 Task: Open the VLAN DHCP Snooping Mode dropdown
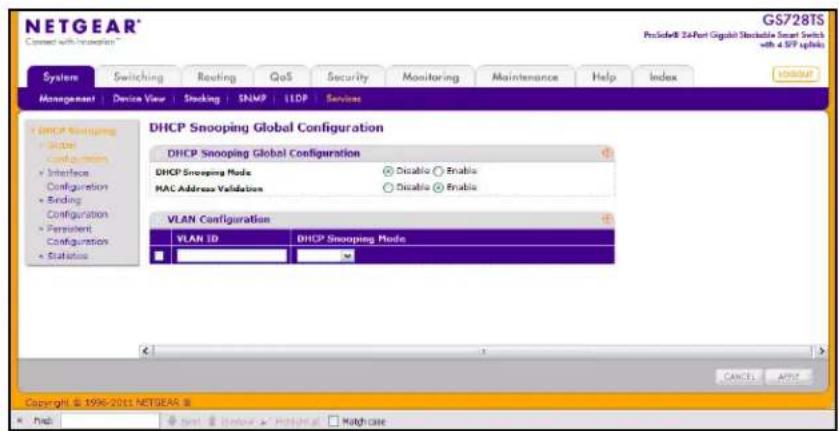click(326, 256)
